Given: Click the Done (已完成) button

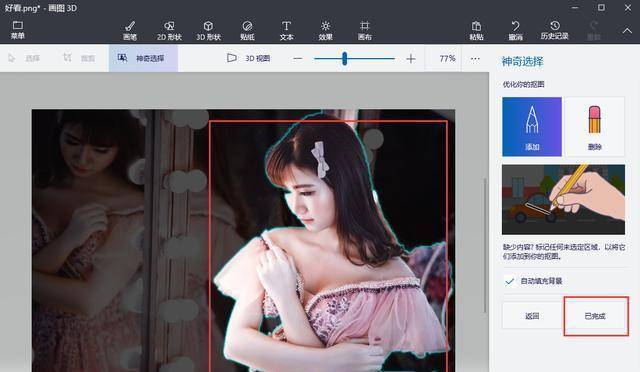Looking at the screenshot, I should (x=595, y=316).
